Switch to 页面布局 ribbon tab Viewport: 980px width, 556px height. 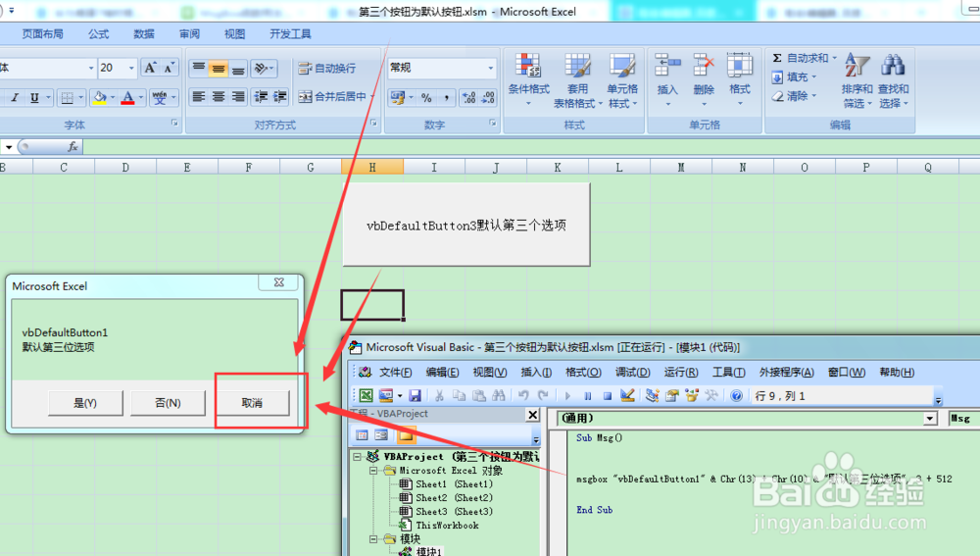coord(42,33)
